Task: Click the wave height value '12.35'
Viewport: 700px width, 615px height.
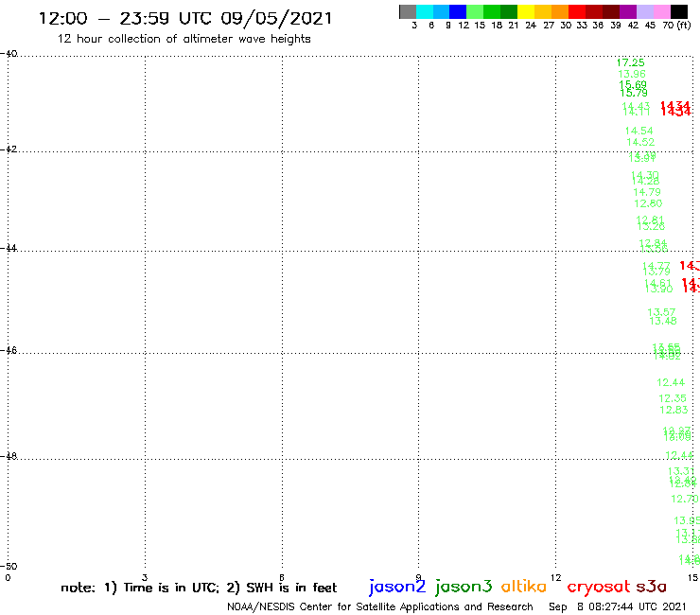Action: click(x=673, y=398)
